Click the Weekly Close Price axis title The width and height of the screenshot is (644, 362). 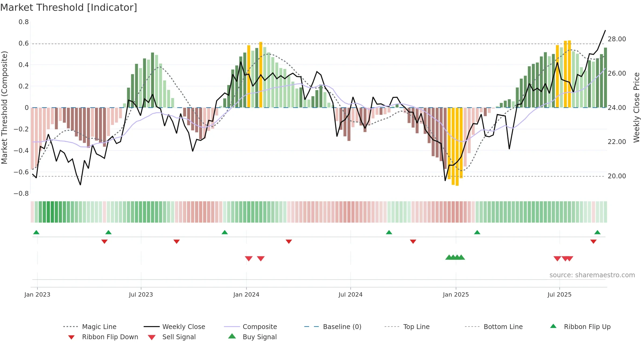click(x=636, y=107)
